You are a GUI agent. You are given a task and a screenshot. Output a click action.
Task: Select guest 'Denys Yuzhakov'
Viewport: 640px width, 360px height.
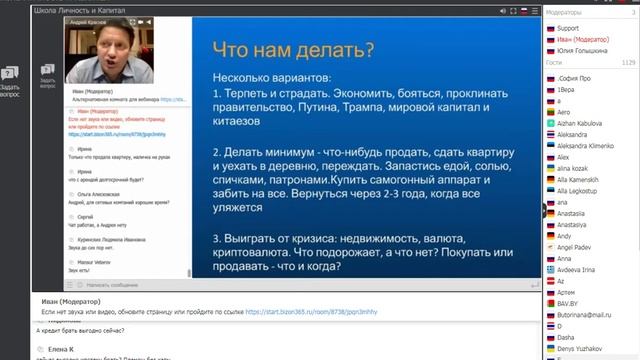579,349
